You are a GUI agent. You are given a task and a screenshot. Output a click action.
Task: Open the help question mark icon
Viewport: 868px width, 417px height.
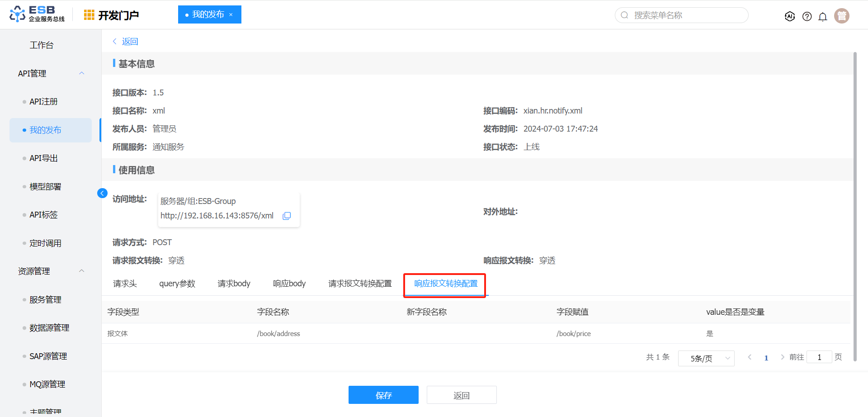point(807,16)
